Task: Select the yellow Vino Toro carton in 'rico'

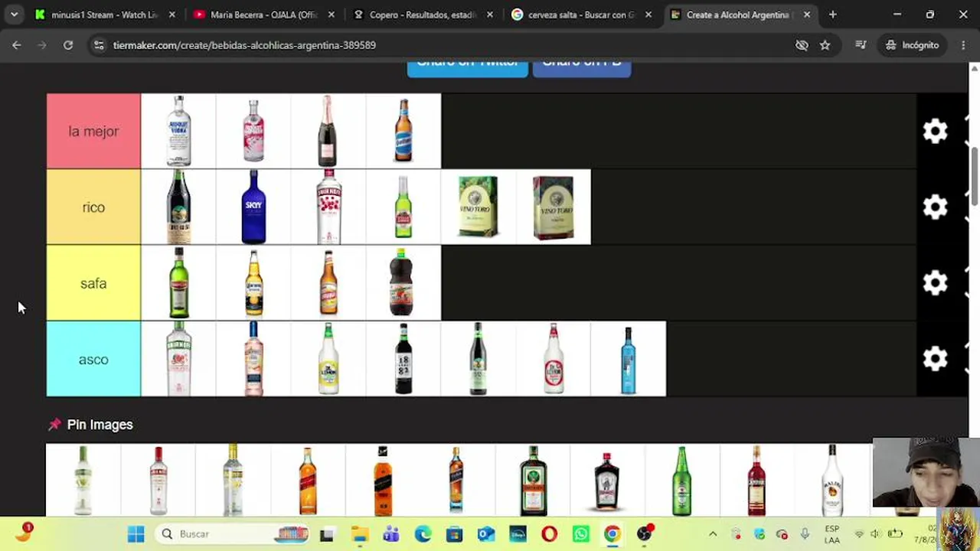Action: 479,207
